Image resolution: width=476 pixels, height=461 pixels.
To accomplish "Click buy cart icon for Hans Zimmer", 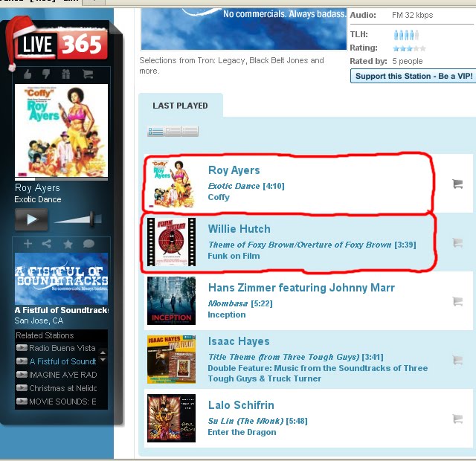I will [457, 301].
